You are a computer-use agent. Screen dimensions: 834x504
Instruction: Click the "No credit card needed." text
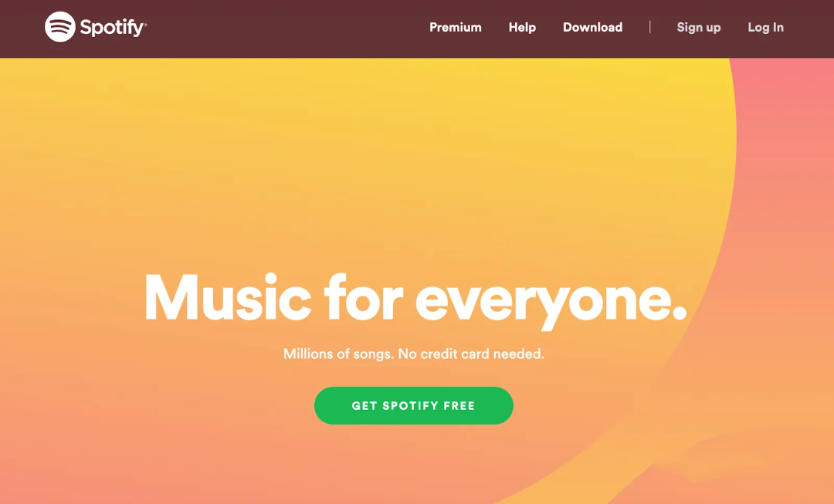[471, 354]
